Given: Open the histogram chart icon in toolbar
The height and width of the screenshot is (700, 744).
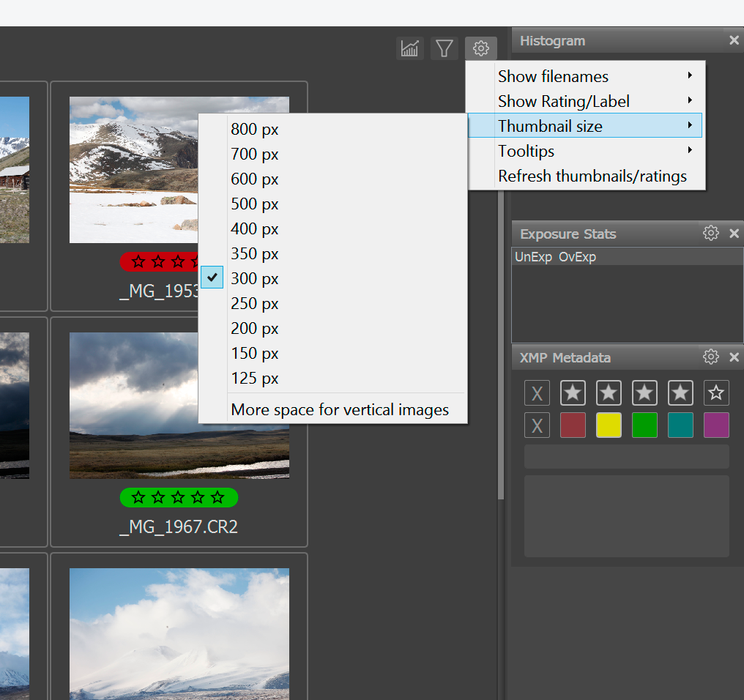Looking at the screenshot, I should pyautogui.click(x=410, y=49).
